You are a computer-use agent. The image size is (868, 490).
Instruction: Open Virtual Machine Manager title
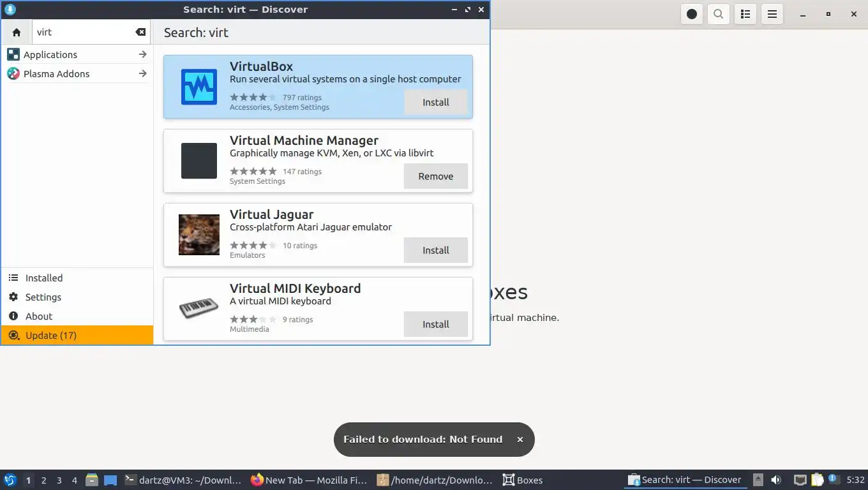tap(304, 140)
